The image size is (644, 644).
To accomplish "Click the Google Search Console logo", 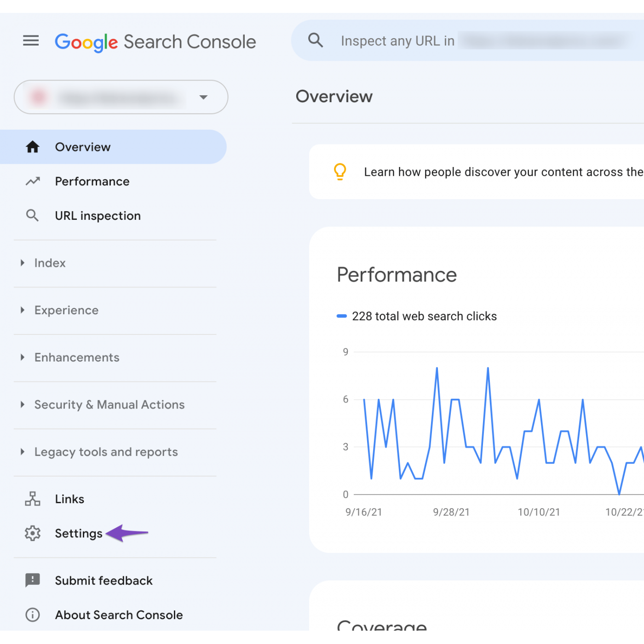I will (x=155, y=42).
